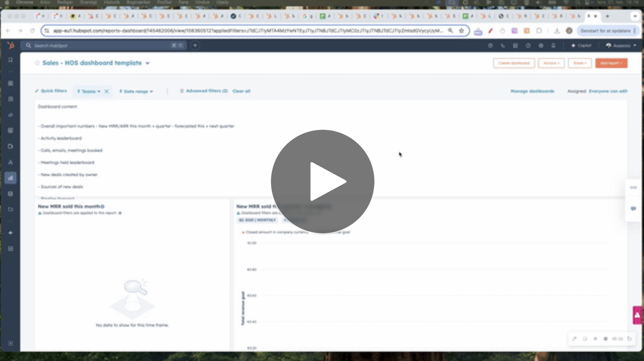Viewport: 644px width, 361px height.
Task: Open Copilot from the top bar
Action: pos(581,45)
